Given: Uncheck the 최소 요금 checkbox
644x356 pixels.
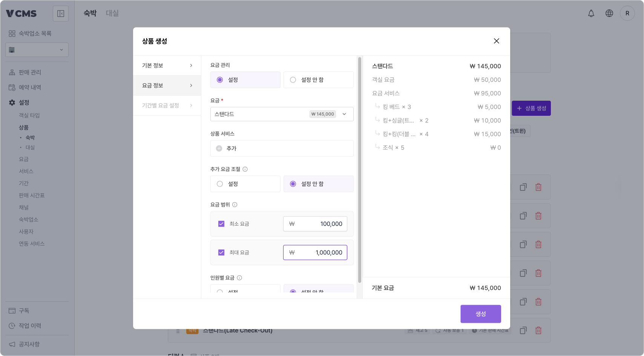Looking at the screenshot, I should (221, 224).
